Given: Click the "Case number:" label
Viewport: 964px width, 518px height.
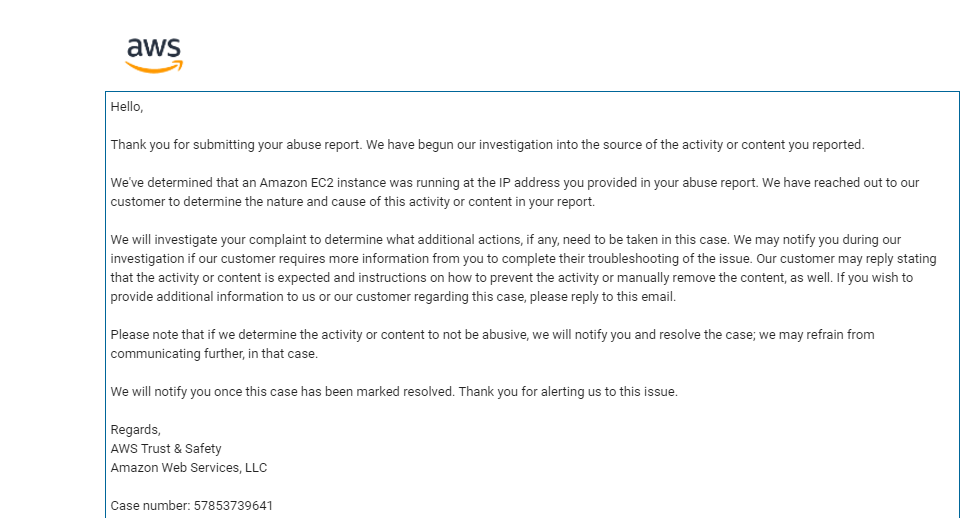Looking at the screenshot, I should [151, 506].
